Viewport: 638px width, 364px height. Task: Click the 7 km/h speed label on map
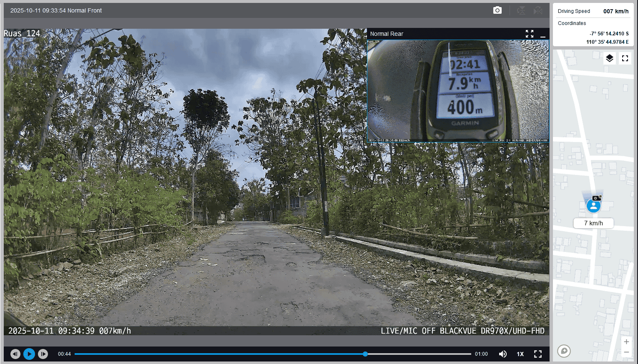coord(593,223)
